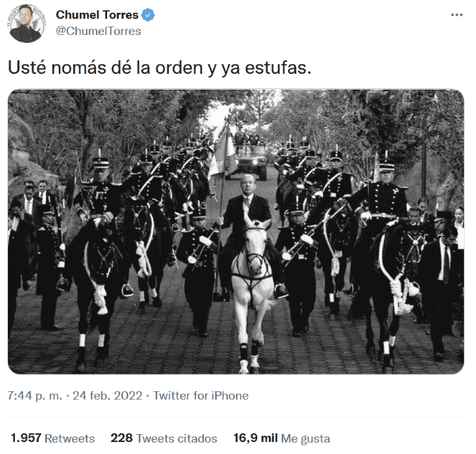Viewport: 476px width, 454px height.
Task: Open the black and white parade photo
Action: click(x=236, y=232)
